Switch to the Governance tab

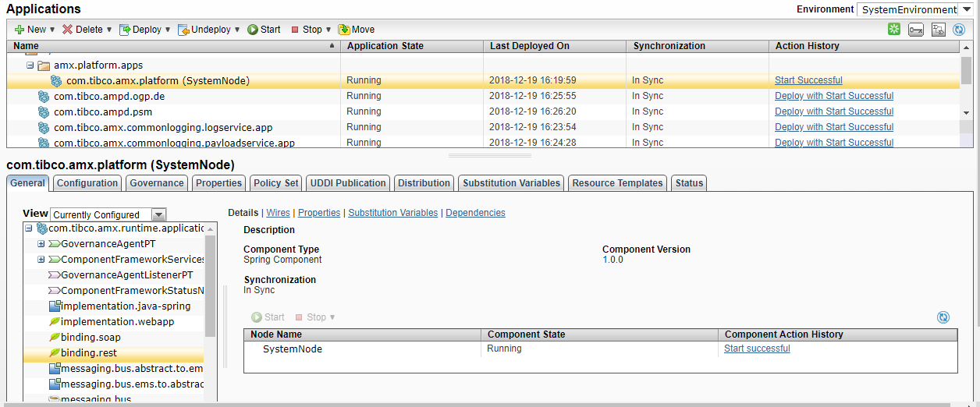(156, 183)
